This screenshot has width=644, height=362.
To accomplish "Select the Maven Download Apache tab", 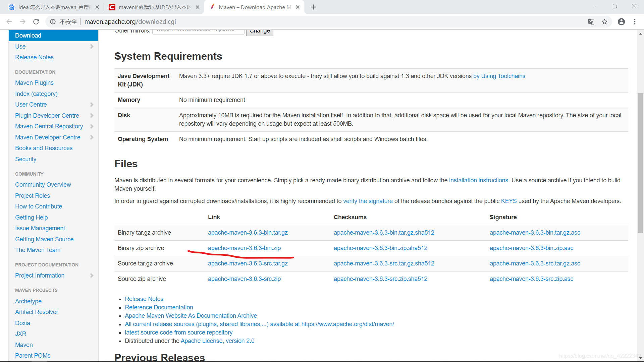I will coord(254,7).
